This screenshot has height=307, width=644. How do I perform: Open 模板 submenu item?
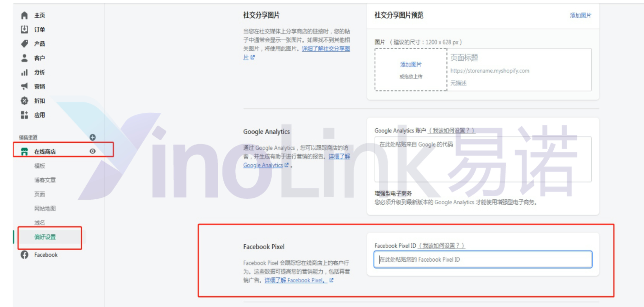pyautogui.click(x=40, y=166)
